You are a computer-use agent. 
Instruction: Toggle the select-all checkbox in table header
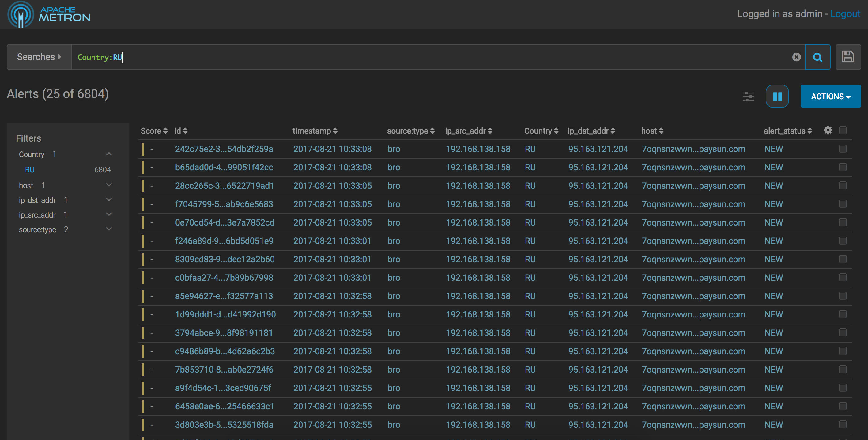tap(843, 130)
